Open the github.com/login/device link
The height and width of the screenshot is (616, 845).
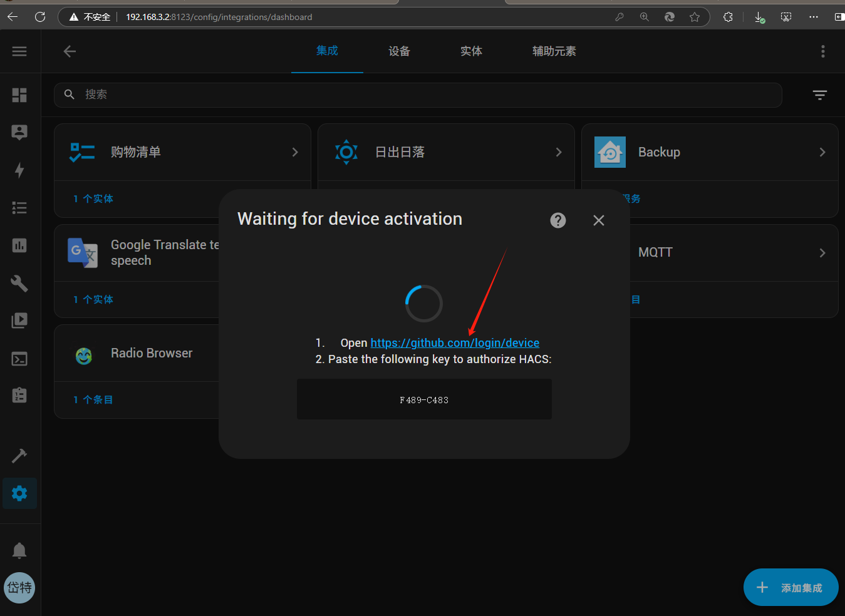(455, 343)
